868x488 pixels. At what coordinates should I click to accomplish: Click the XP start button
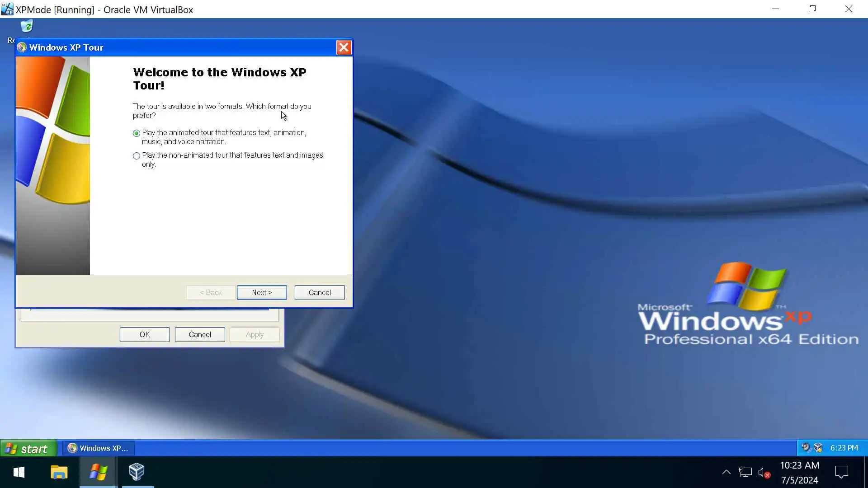coord(28,448)
